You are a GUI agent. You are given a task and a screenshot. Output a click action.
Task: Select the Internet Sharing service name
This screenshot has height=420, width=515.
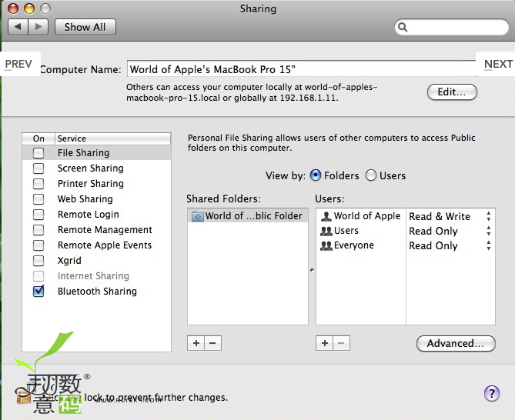coord(93,276)
